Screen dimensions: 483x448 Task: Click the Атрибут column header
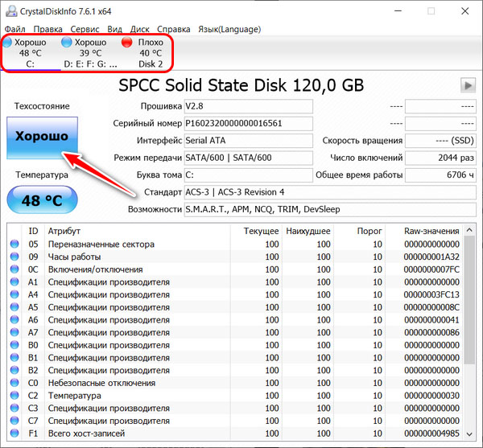138,231
